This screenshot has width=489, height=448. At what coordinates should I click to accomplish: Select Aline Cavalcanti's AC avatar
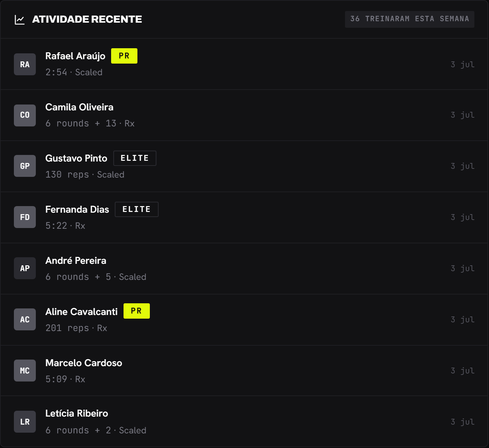pos(25,319)
